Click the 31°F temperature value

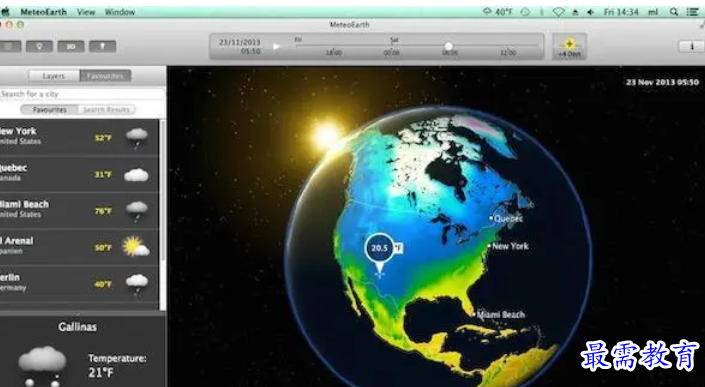click(x=103, y=174)
